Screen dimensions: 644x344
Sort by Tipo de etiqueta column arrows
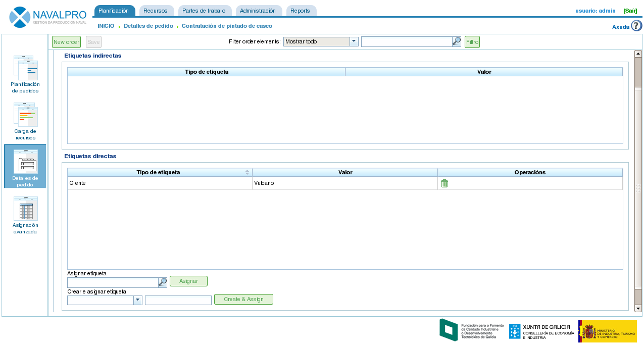point(247,172)
